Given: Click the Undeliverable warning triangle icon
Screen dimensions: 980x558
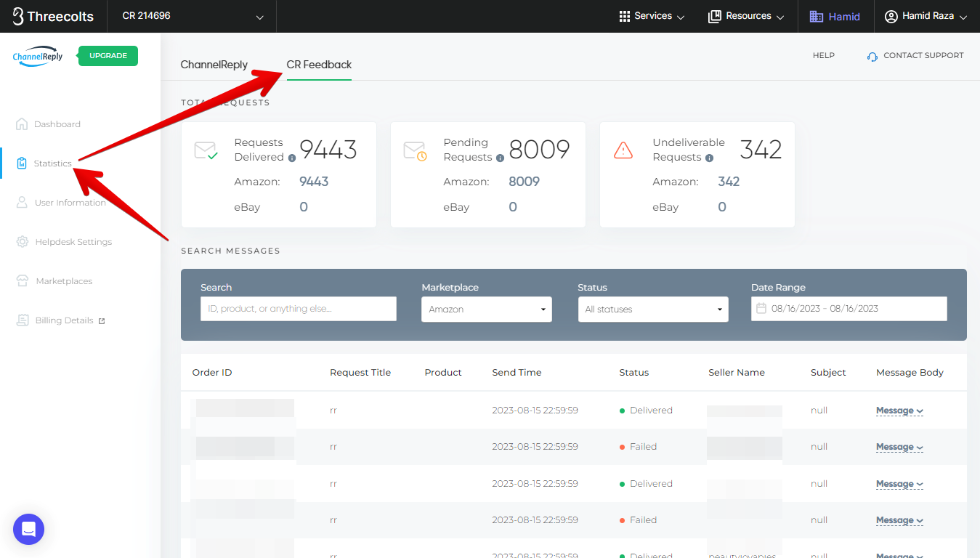Looking at the screenshot, I should (x=623, y=150).
